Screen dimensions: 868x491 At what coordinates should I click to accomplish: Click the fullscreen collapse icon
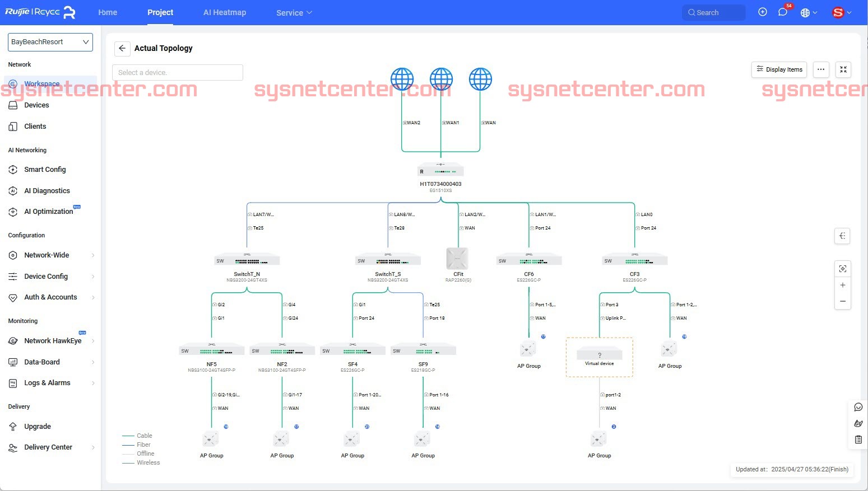(x=843, y=69)
